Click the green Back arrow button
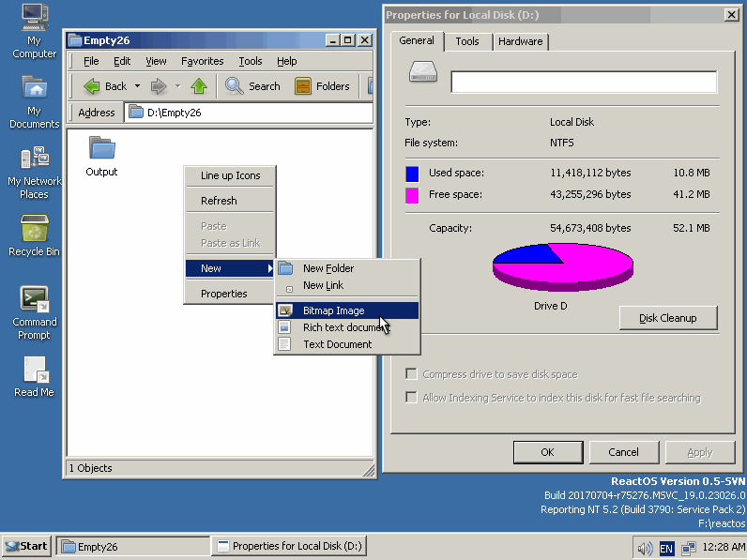Screen dimensions: 747x560 tap(91, 86)
